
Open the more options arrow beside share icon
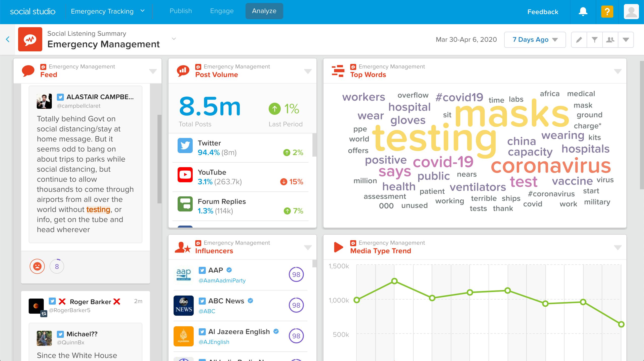click(626, 40)
